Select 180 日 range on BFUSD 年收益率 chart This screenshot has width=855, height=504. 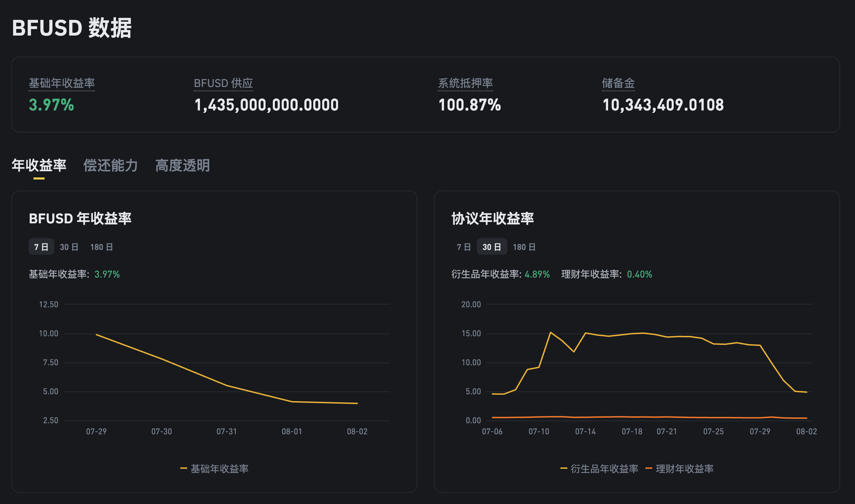point(101,246)
